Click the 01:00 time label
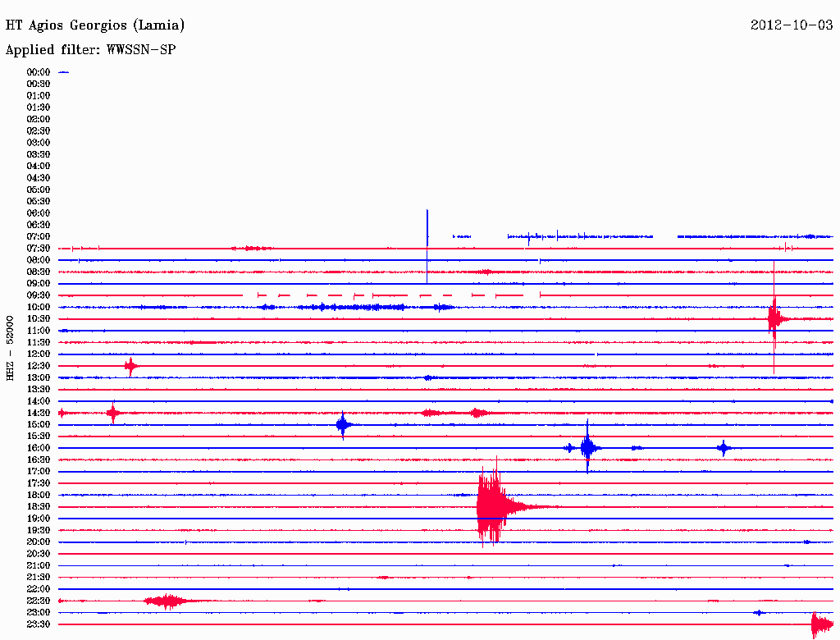 tap(39, 95)
